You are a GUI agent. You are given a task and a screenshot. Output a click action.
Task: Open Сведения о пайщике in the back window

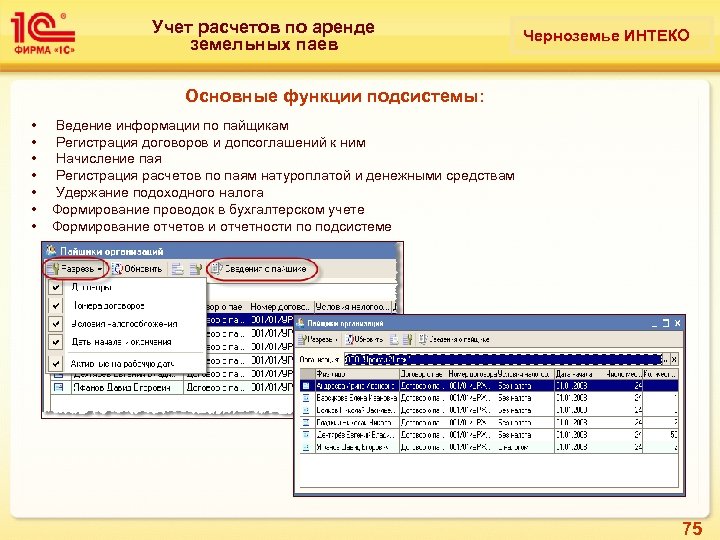click(260, 269)
